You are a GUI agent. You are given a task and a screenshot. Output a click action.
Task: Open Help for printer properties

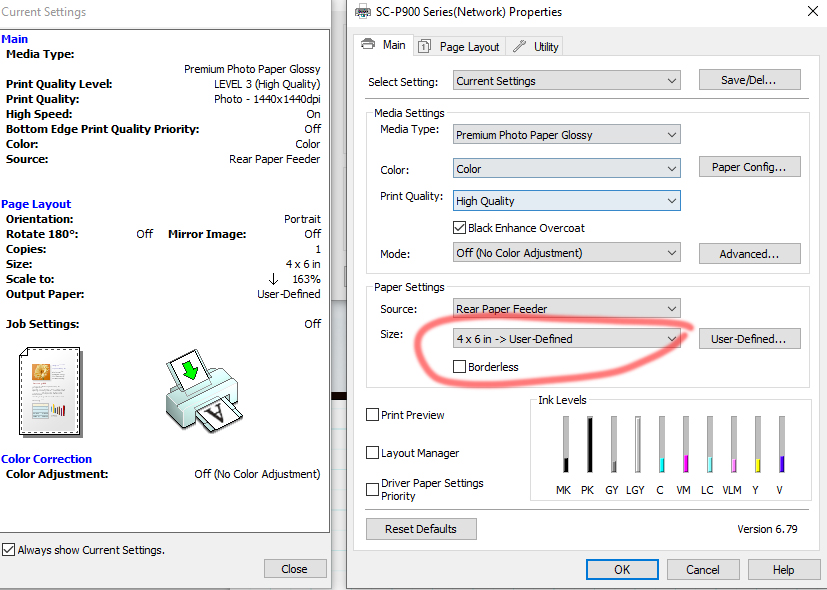pyautogui.click(x=783, y=569)
